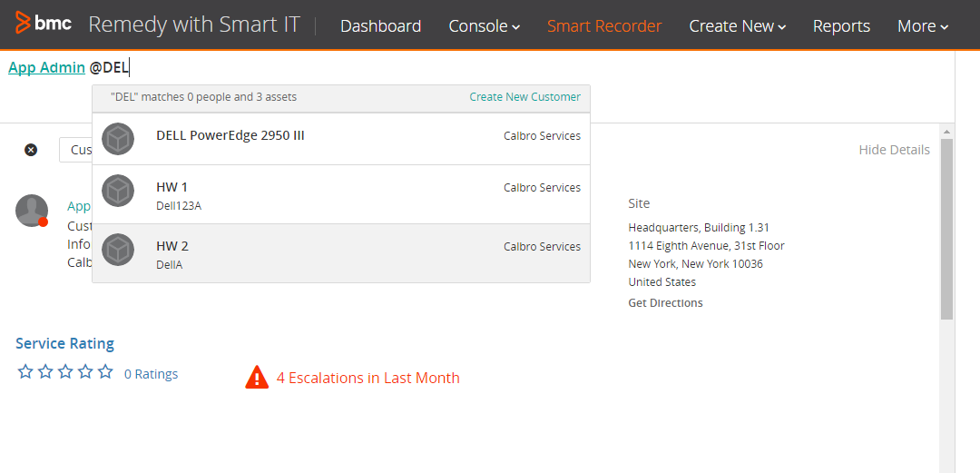Click Calbro Services next to HW 1

[542, 188]
